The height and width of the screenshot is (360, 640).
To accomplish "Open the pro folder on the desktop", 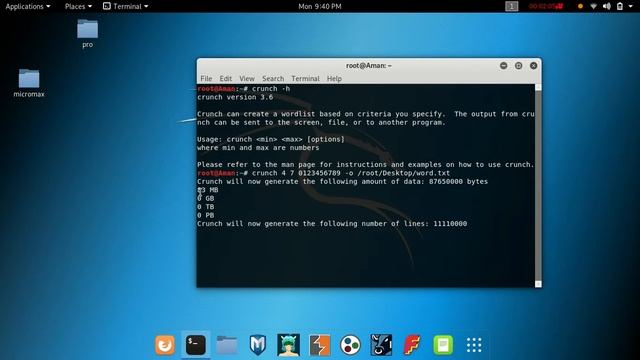I will tap(87, 33).
